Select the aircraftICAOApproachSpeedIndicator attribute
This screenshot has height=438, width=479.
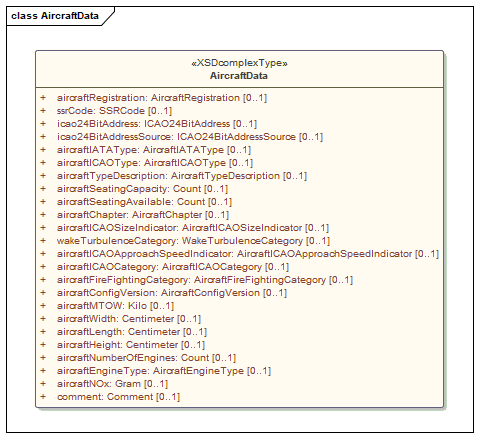click(248, 254)
